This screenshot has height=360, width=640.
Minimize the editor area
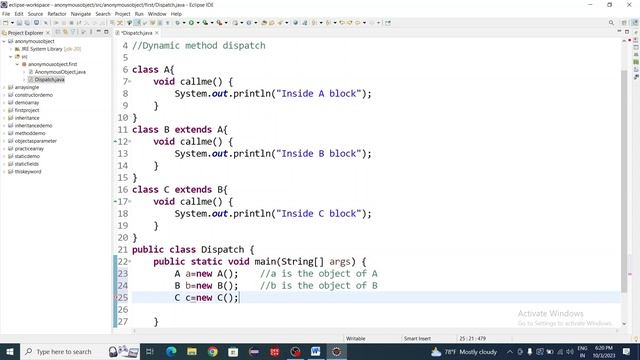pyautogui.click(x=619, y=31)
